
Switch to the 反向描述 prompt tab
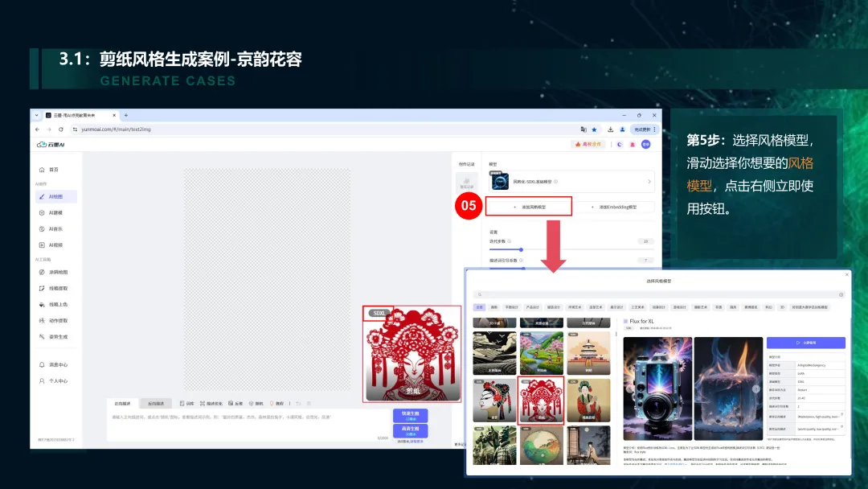[x=156, y=404]
